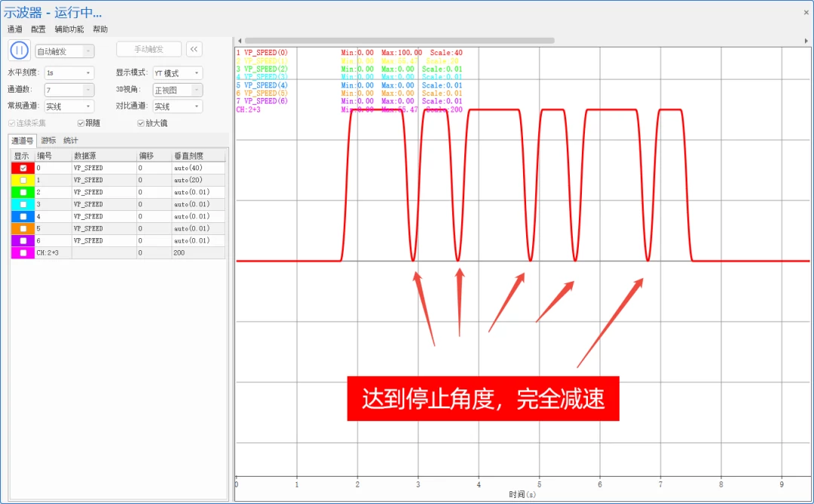Viewport: 814px width, 504px height.
Task: Enable the display checkbox for channel 3
Action: [23, 204]
